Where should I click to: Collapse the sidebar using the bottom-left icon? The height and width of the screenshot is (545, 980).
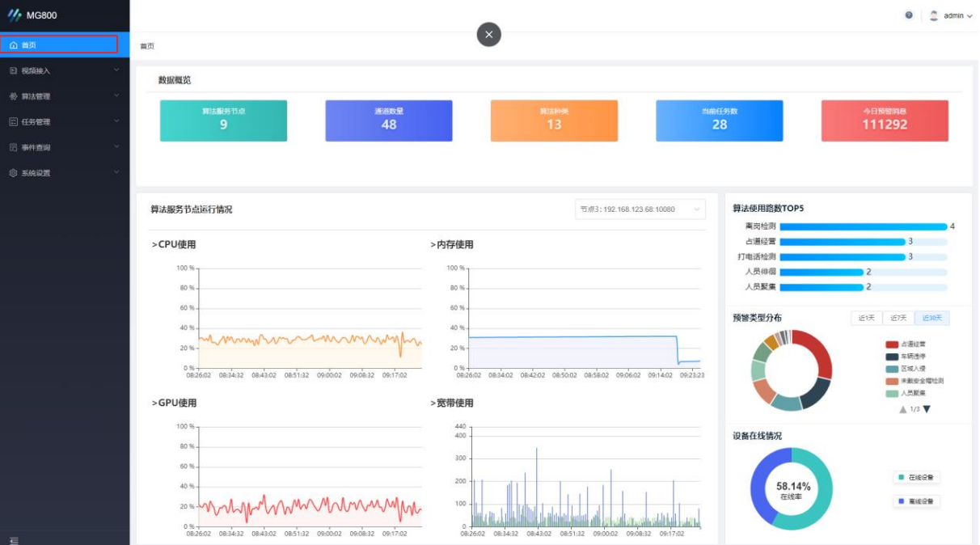14,539
